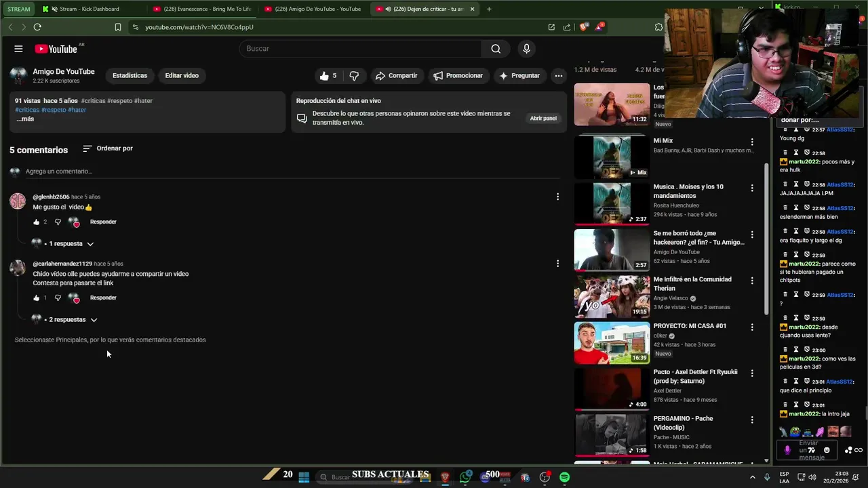
Task: Open the browser extensions puzzle icon
Action: [658, 27]
